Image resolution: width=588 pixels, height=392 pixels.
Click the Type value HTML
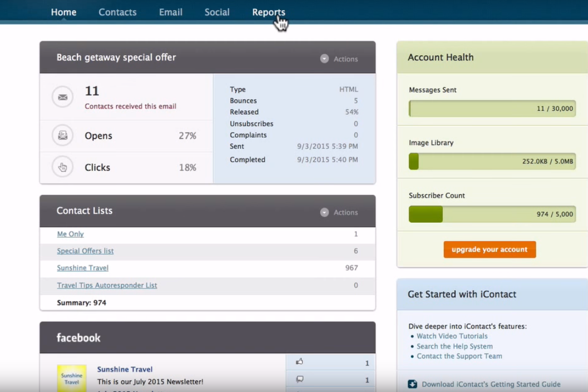[x=349, y=89]
